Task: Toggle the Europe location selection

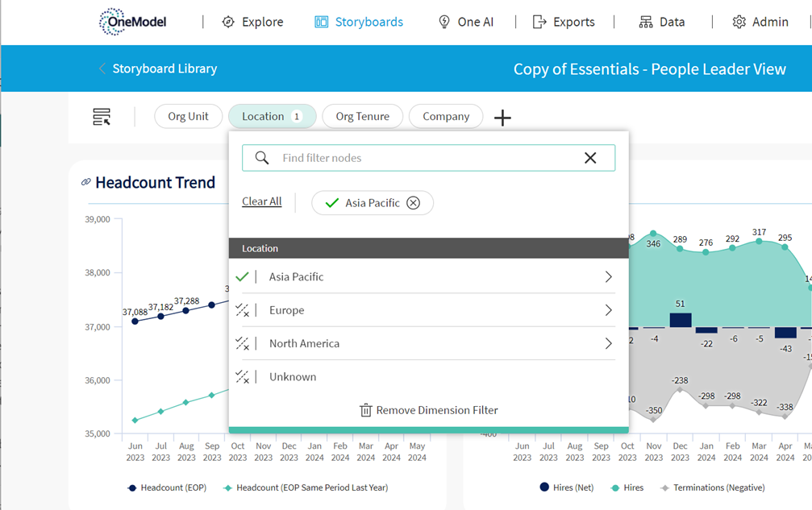Action: pos(242,310)
